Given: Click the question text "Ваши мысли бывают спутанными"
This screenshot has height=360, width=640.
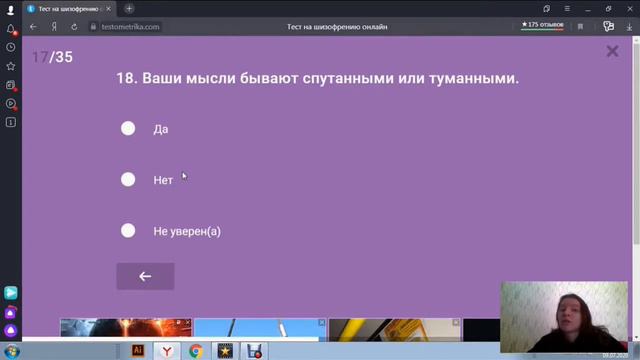Looking at the screenshot, I should coord(268,78).
